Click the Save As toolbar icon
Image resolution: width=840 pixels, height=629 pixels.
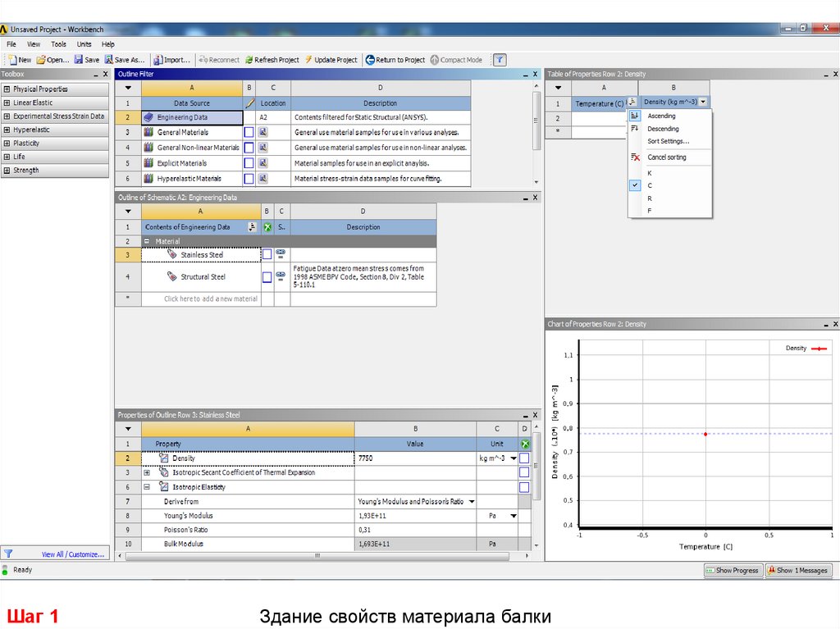click(x=108, y=60)
